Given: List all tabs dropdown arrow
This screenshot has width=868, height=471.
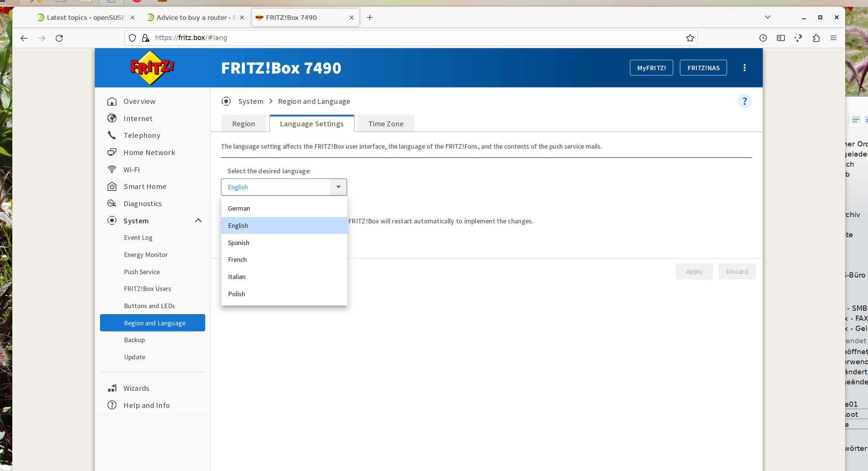Looking at the screenshot, I should click(768, 17).
